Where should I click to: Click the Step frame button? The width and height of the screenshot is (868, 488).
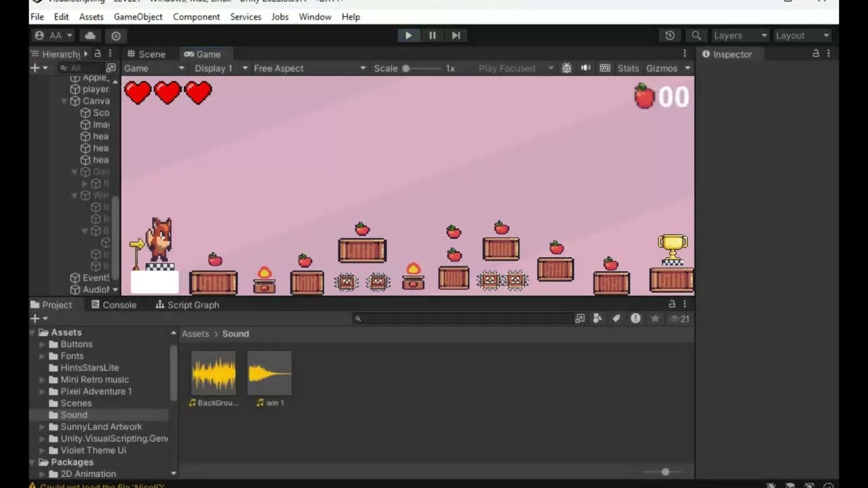point(456,35)
